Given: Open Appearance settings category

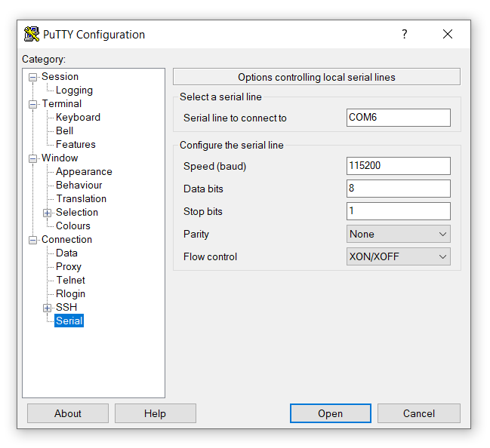Looking at the screenshot, I should (x=84, y=172).
